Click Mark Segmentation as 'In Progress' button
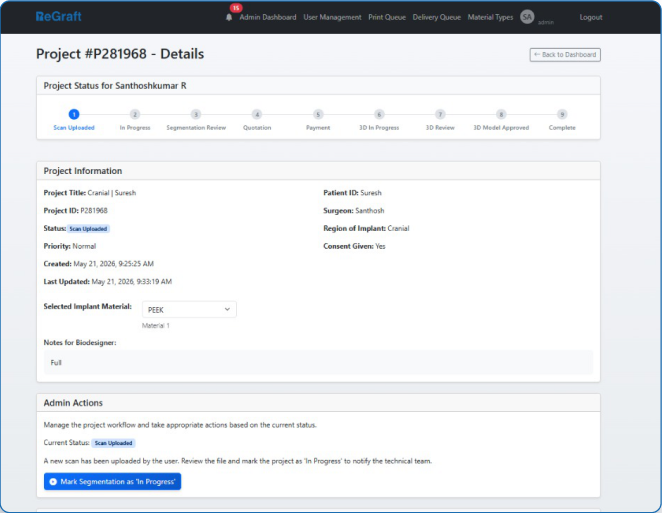 pos(112,481)
